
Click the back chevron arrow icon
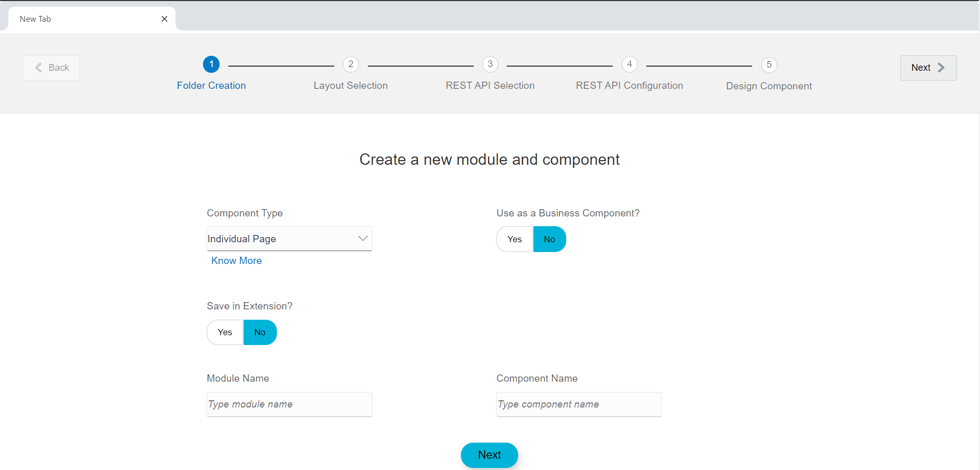point(38,67)
